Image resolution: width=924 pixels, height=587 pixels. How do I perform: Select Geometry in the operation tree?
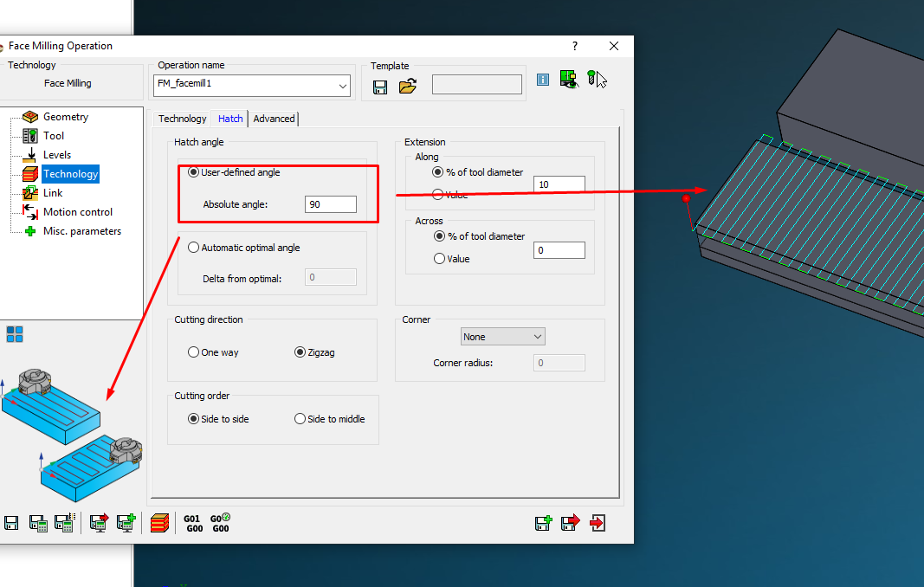pyautogui.click(x=66, y=117)
